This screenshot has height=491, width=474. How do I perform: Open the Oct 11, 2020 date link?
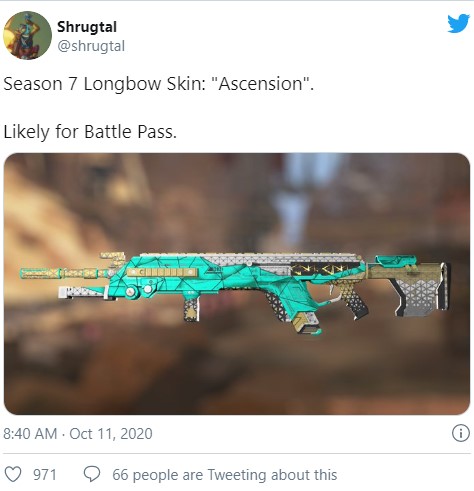tap(111, 434)
